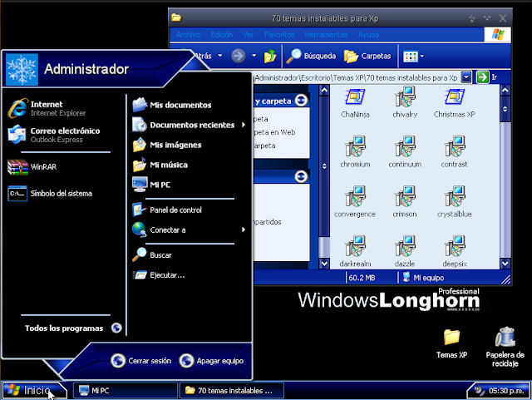532x400 pixels.
Task: Click the side pane scroll up arrow
Action: point(324,91)
